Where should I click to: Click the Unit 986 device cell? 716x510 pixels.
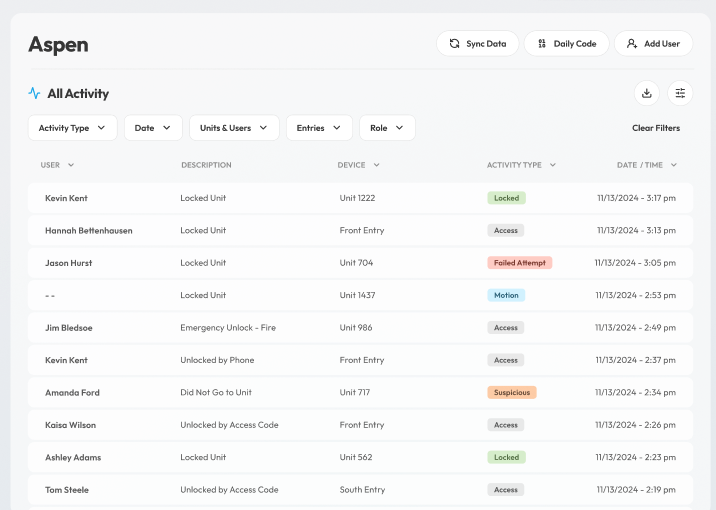pyautogui.click(x=356, y=327)
